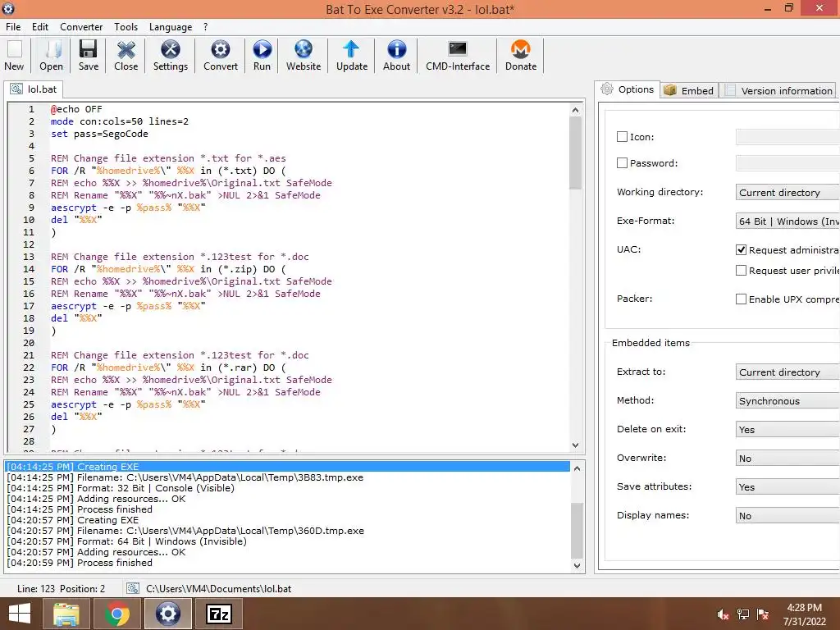Screen dimensions: 840x630
Task: Open the Save attributes dropdown
Action: pyautogui.click(x=787, y=487)
